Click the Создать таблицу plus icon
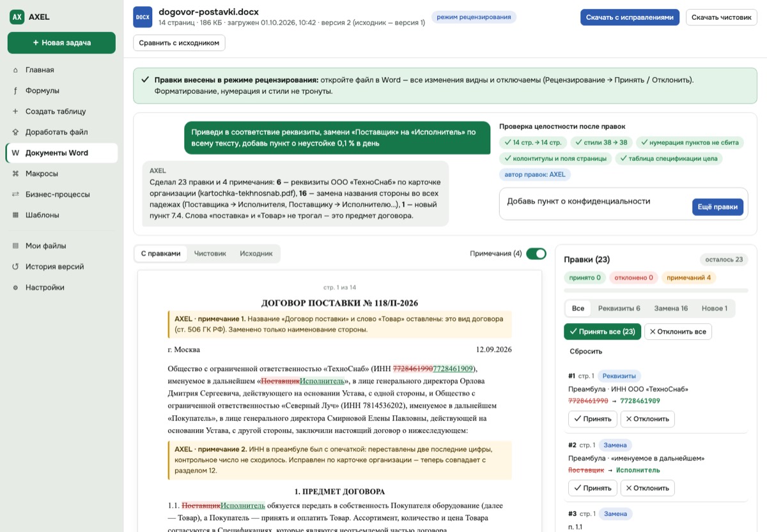Viewport: 767px width, 532px height. pos(15,111)
